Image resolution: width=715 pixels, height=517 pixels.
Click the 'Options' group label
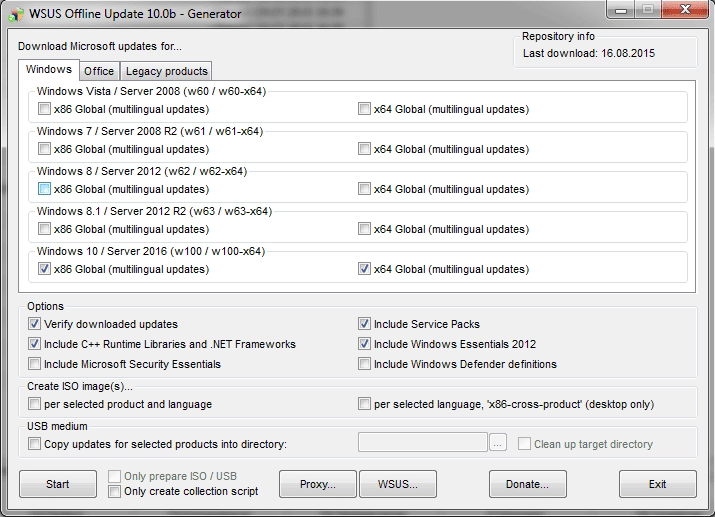coord(45,306)
